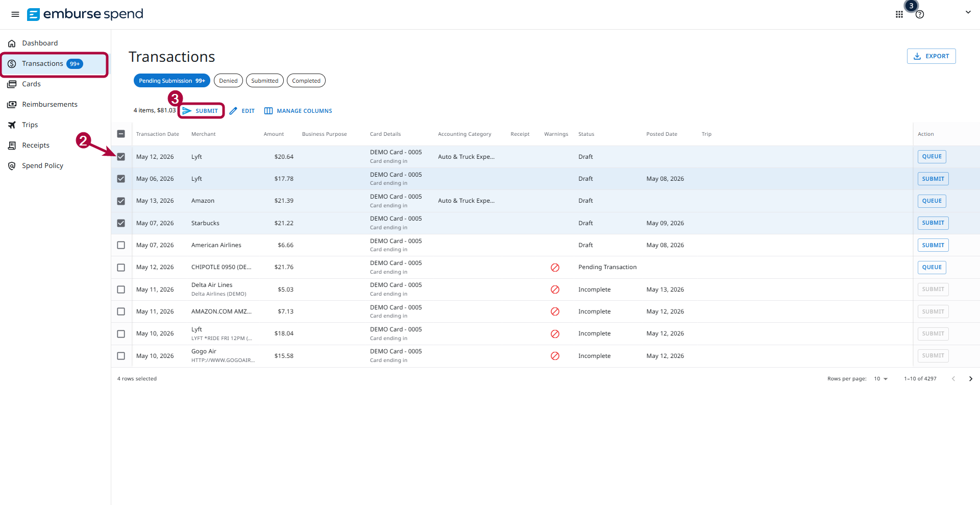The height and width of the screenshot is (505, 980).
Task: Uncheck the Amazon $21.39 row
Action: click(121, 201)
